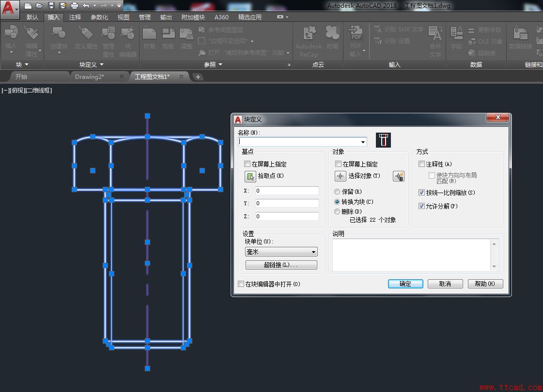Click the Quick Select icon in Objects group
Viewport: 543px width, 392px height.
coord(399,176)
